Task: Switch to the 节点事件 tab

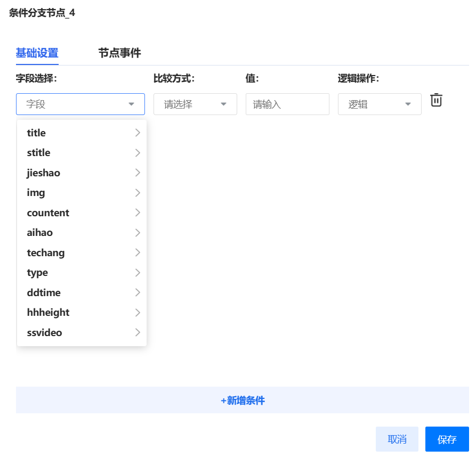Action: (x=119, y=53)
